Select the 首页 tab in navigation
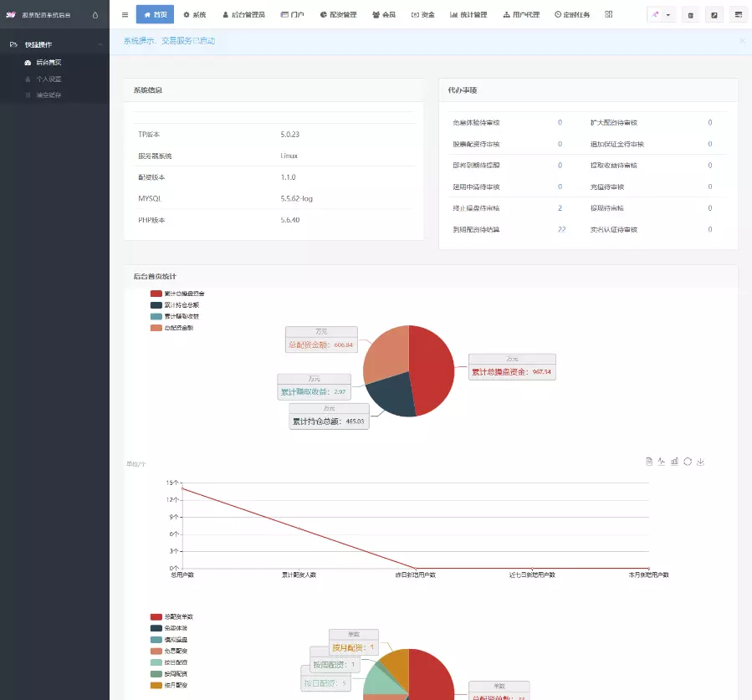Viewport: 752px width, 700px height. (x=155, y=15)
